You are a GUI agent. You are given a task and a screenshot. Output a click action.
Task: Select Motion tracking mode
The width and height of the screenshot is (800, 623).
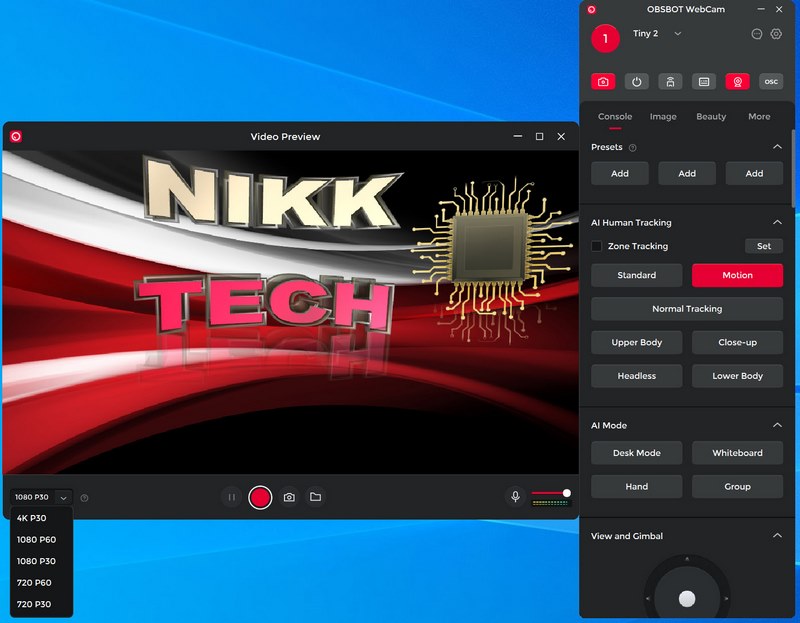[737, 275]
